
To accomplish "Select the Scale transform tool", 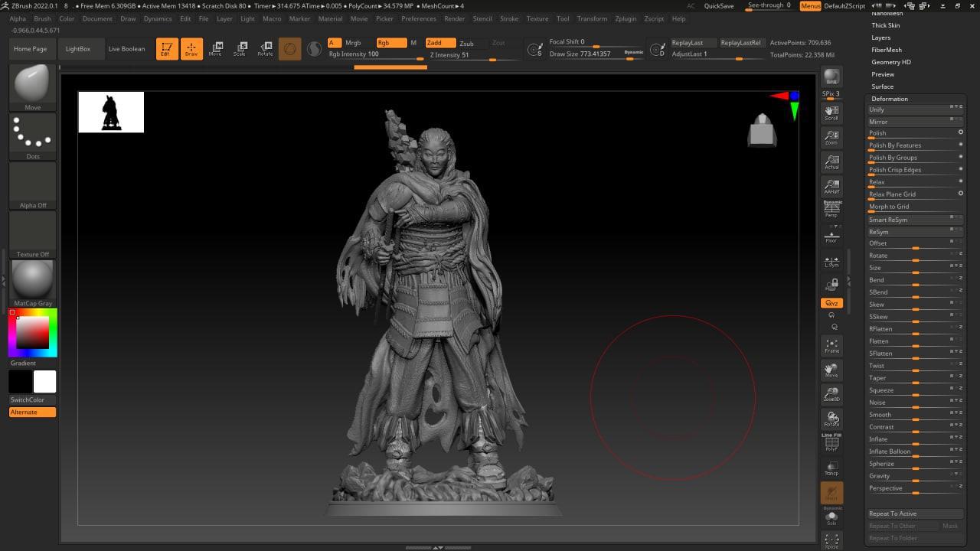I will point(240,49).
